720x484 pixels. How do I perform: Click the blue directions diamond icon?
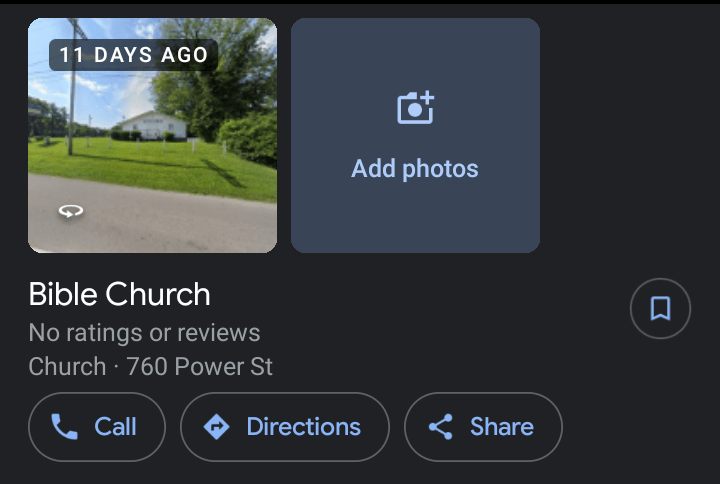pos(217,427)
